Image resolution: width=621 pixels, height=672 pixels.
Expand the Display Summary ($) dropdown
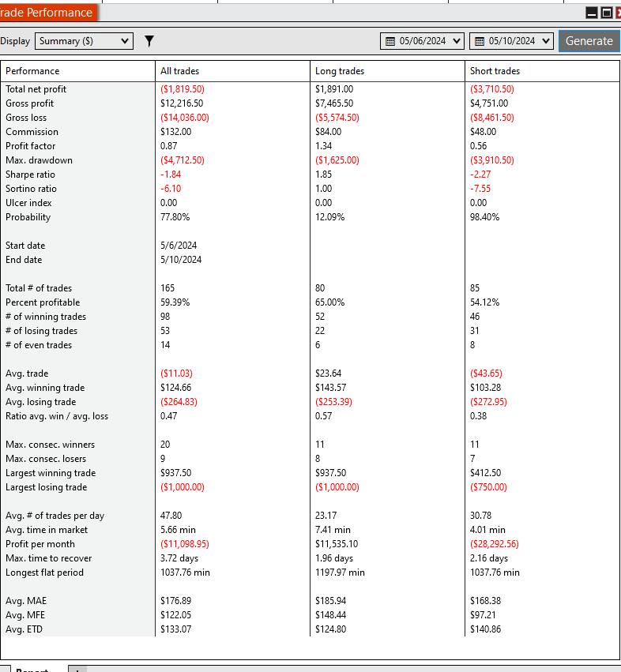point(84,41)
